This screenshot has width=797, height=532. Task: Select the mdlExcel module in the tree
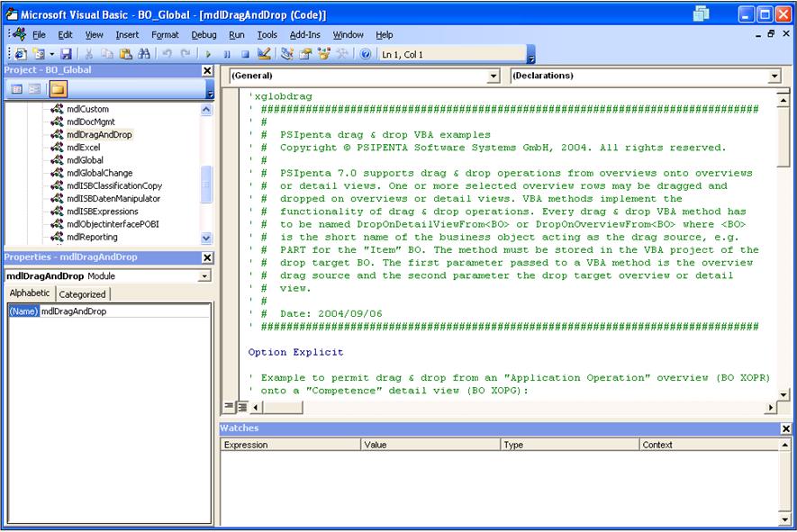(x=84, y=148)
